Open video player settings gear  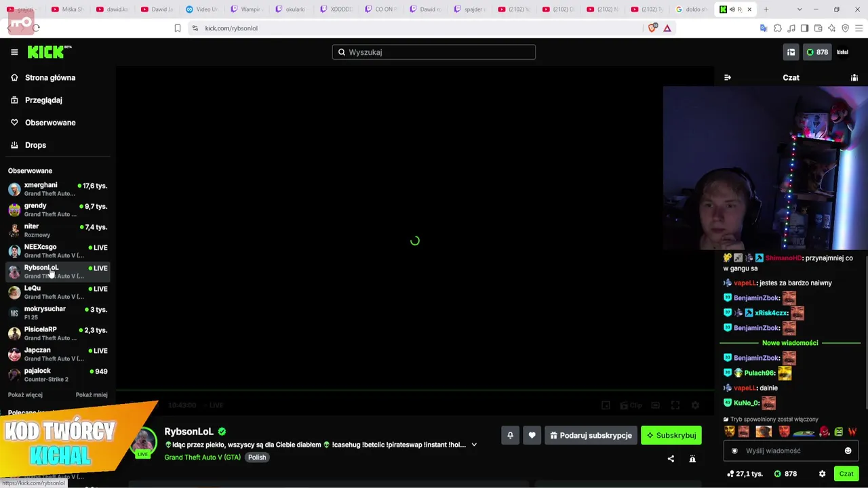click(695, 405)
